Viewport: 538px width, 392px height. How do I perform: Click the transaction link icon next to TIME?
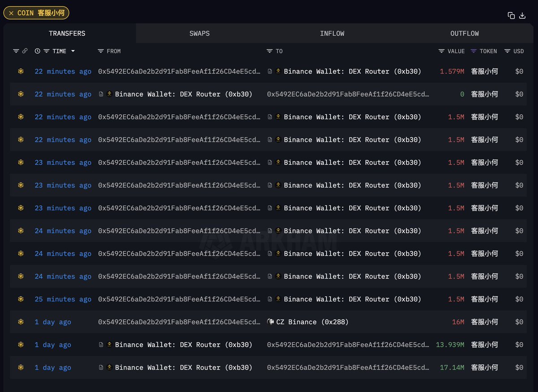(x=25, y=51)
